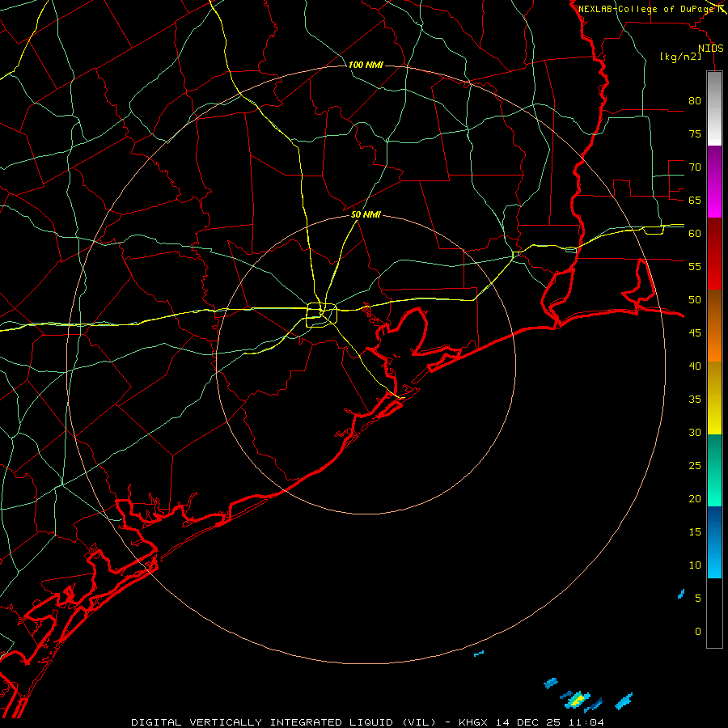Click the "100 NMI" range ring label

coord(366,65)
